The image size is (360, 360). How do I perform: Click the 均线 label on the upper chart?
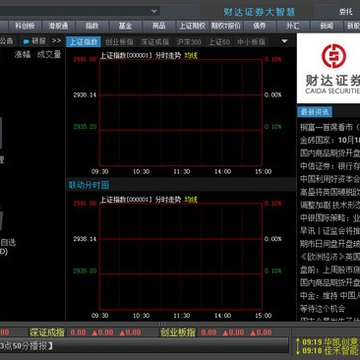point(191,56)
